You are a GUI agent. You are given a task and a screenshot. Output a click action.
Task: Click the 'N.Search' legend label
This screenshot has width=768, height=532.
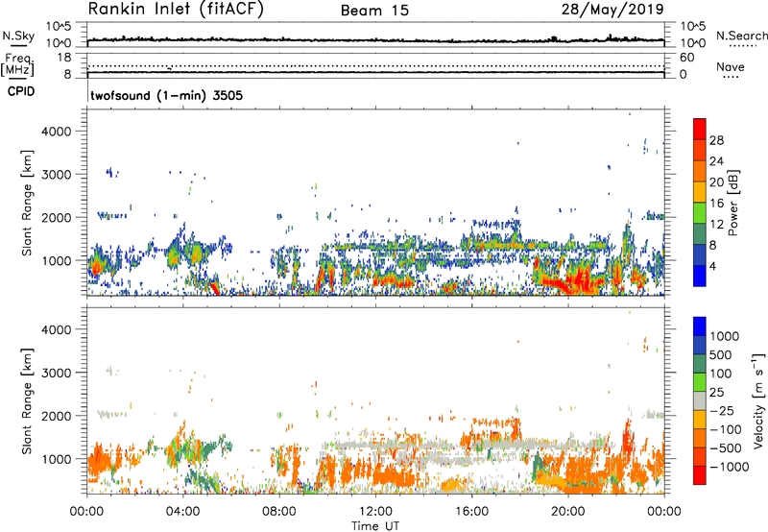point(741,36)
